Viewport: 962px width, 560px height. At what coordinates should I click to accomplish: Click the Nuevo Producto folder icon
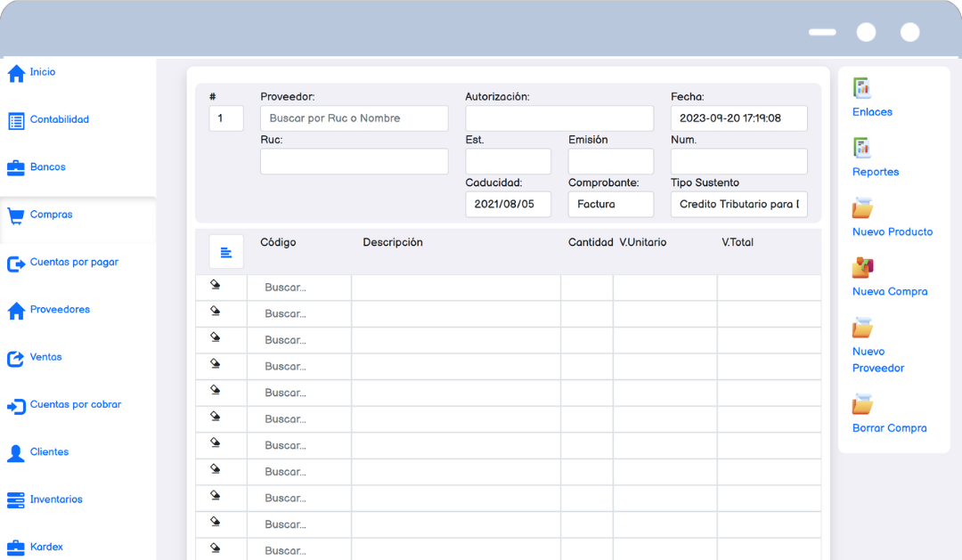(862, 208)
